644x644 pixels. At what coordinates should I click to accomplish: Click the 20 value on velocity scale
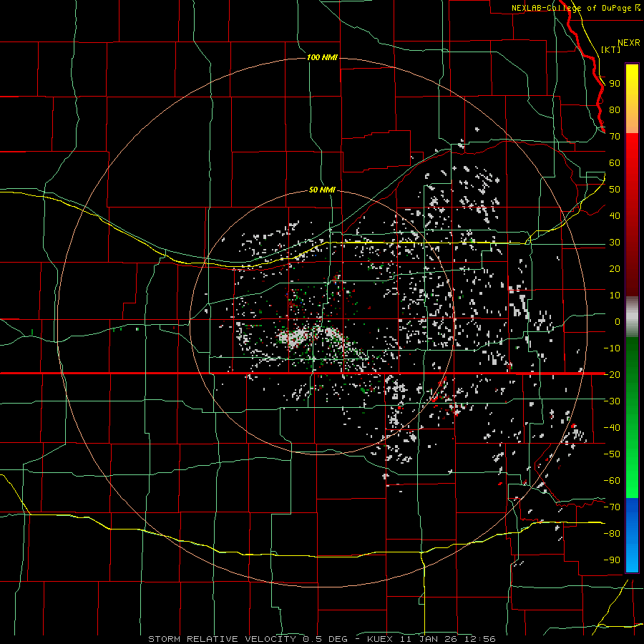coord(615,269)
